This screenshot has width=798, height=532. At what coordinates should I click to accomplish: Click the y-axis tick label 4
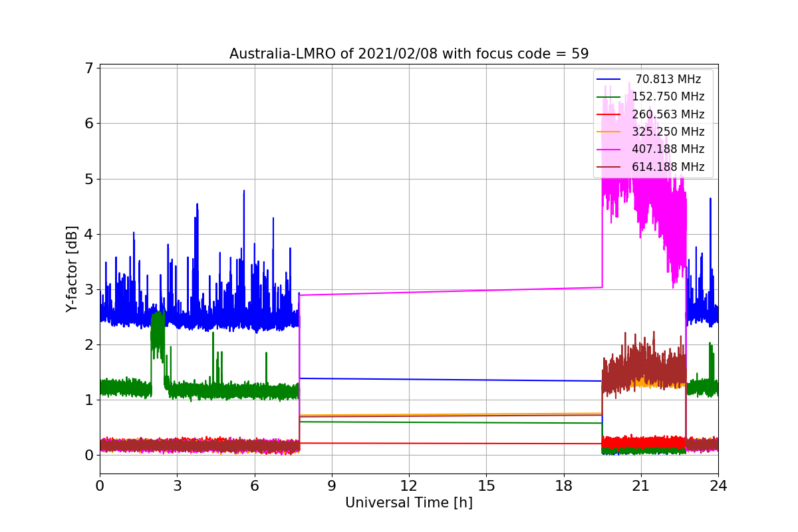[x=88, y=234]
